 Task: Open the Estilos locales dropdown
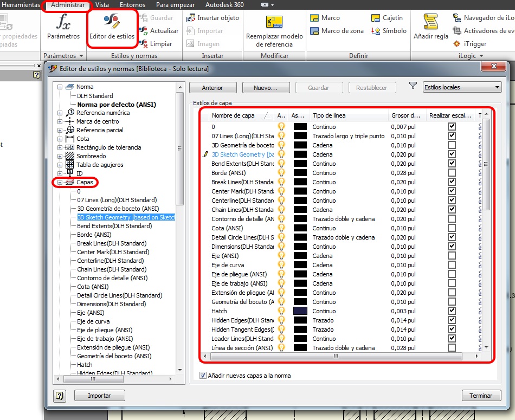coord(462,87)
